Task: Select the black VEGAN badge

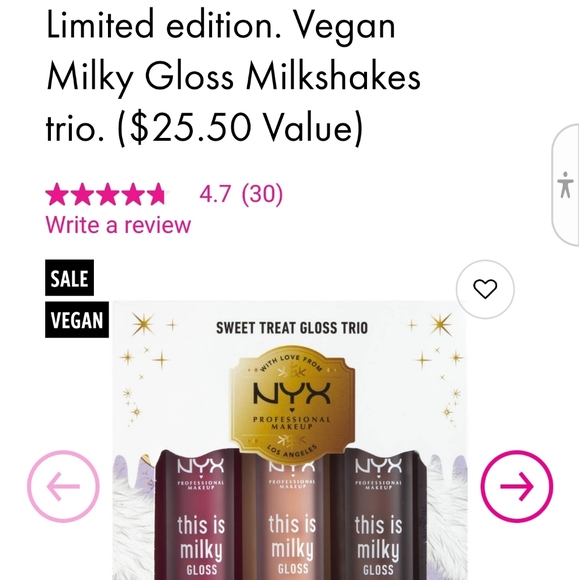Action: coord(77,320)
